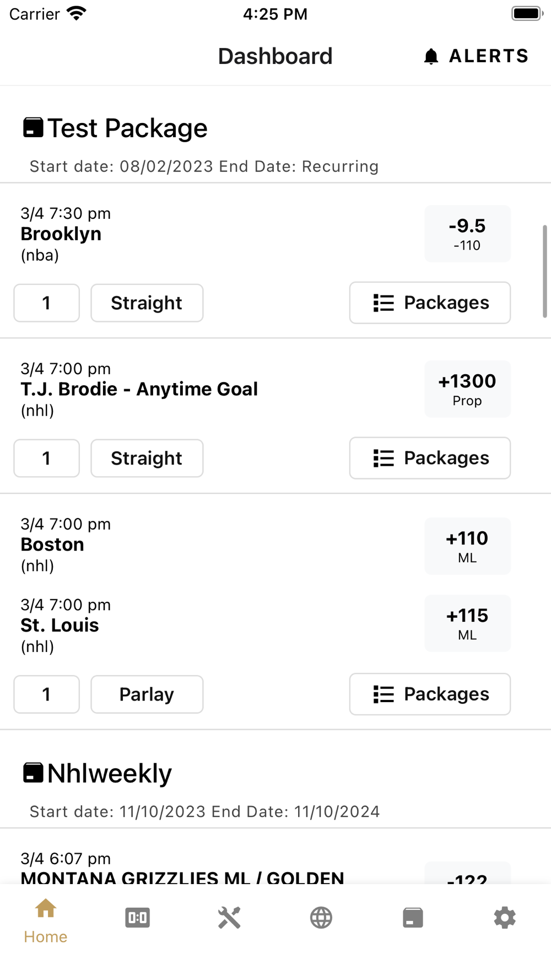551x980 pixels.
Task: Tap the alerts bell icon
Action: 431,56
